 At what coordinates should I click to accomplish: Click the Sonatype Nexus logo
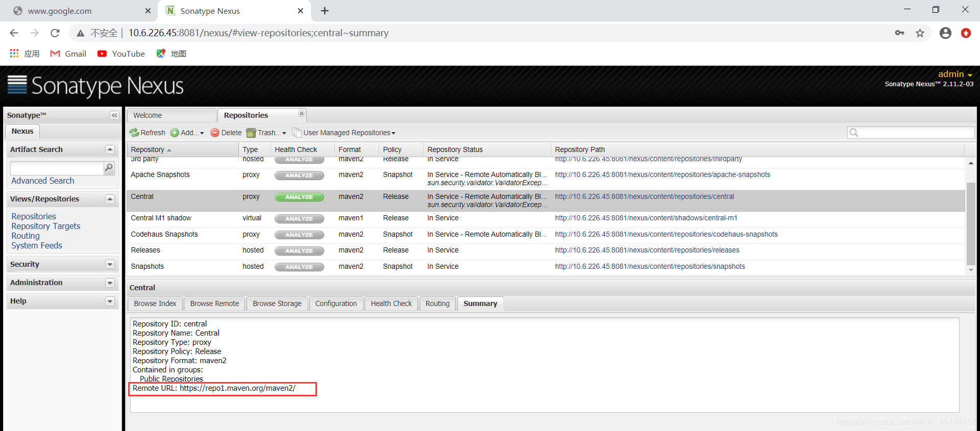(x=95, y=86)
